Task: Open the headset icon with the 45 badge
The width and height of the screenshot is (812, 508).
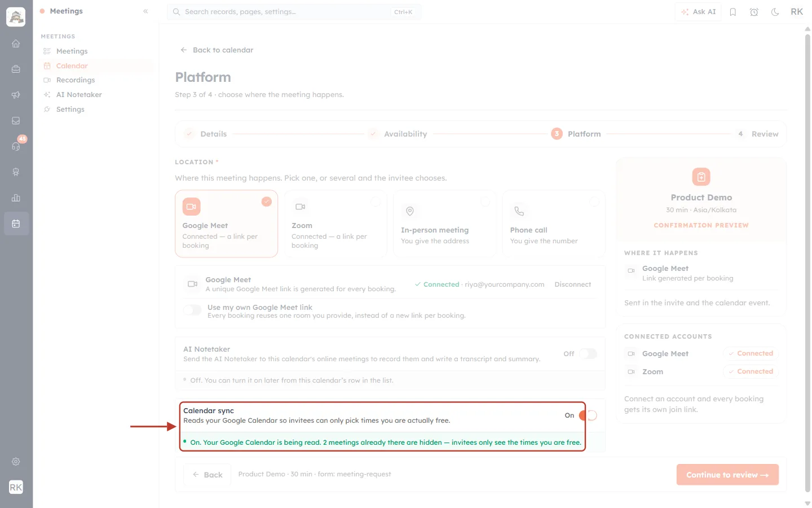Action: [16, 146]
